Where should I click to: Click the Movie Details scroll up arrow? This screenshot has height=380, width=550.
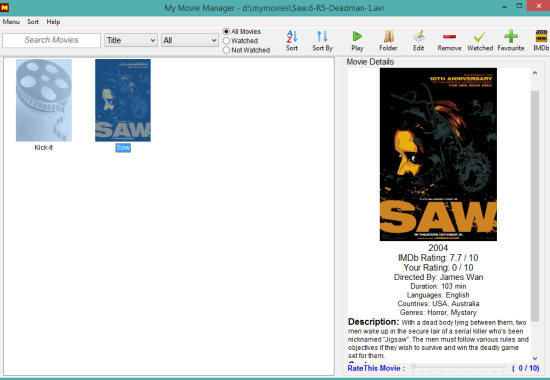(x=535, y=73)
